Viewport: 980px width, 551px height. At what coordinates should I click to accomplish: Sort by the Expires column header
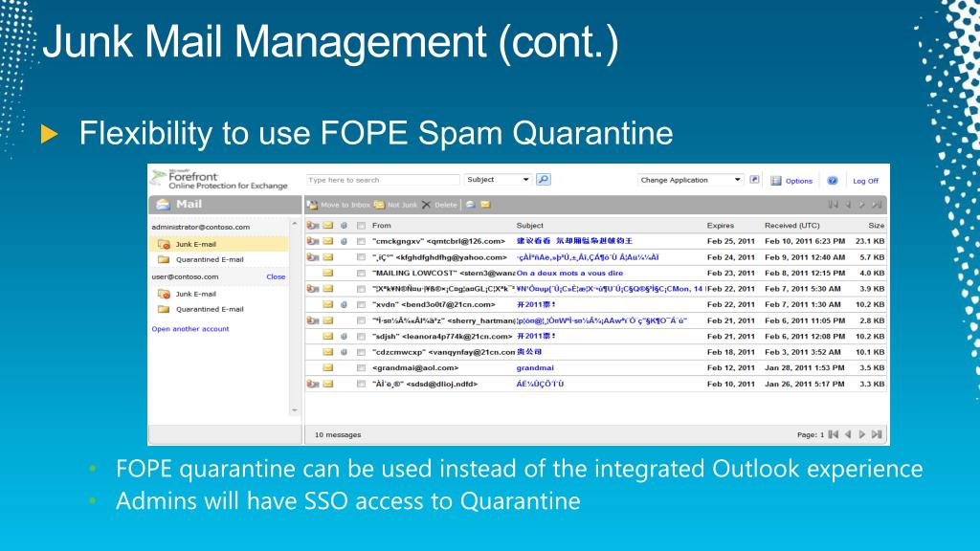tap(720, 226)
